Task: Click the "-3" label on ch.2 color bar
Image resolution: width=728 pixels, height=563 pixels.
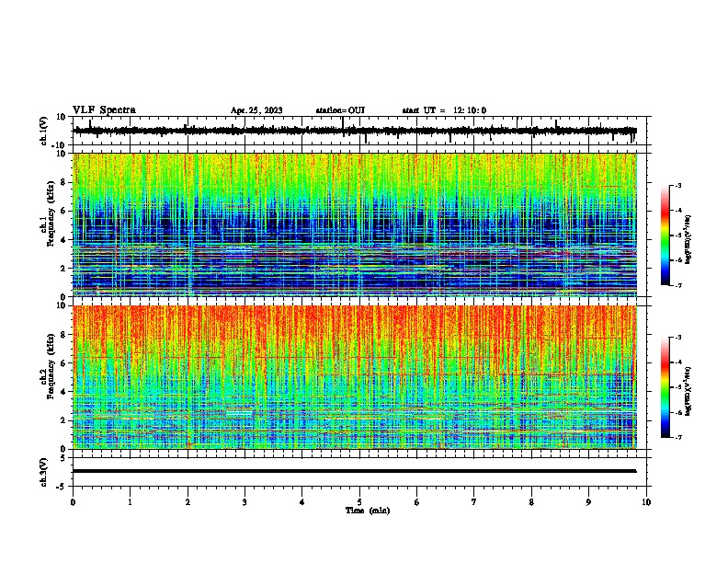Action: click(677, 338)
